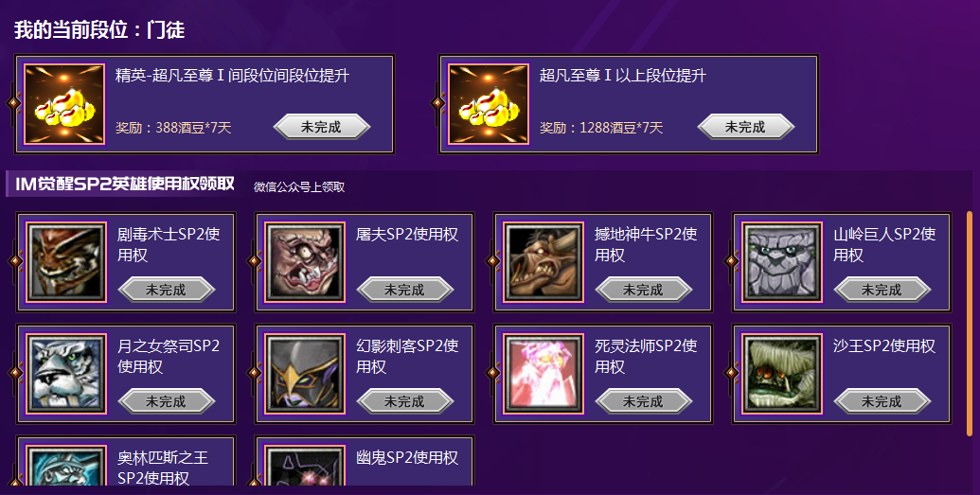Viewport: 980px width, 495px height.
Task: Open the 山岭巨人 hero portrait icon
Action: 782,262
